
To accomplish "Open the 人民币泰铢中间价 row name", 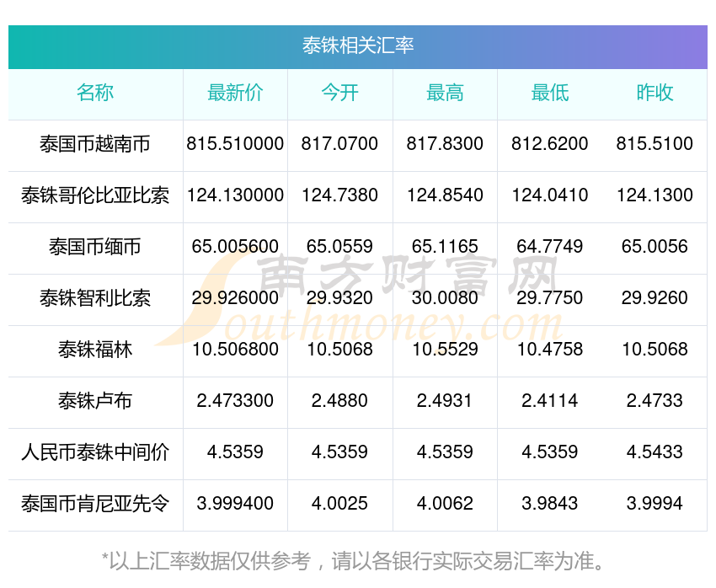I will [x=95, y=453].
